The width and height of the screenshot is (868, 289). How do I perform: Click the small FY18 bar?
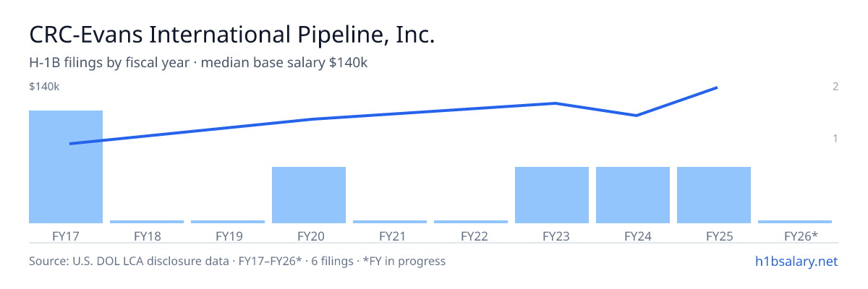[x=147, y=222]
